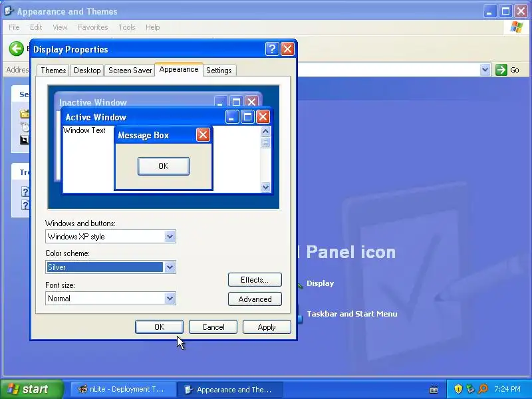
Task: Click the preview Message Box close icon
Action: pyautogui.click(x=203, y=135)
